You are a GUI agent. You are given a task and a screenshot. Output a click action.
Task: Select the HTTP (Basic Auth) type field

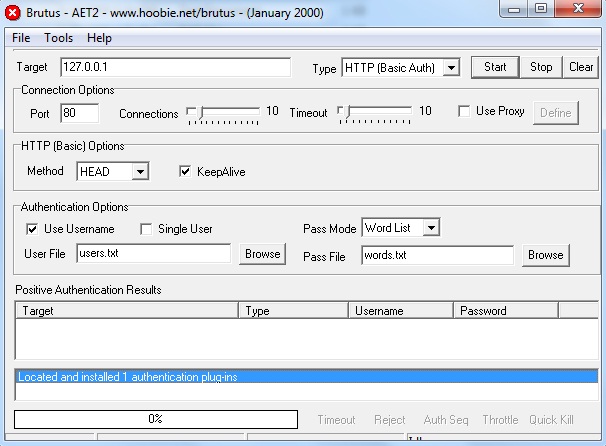point(401,68)
